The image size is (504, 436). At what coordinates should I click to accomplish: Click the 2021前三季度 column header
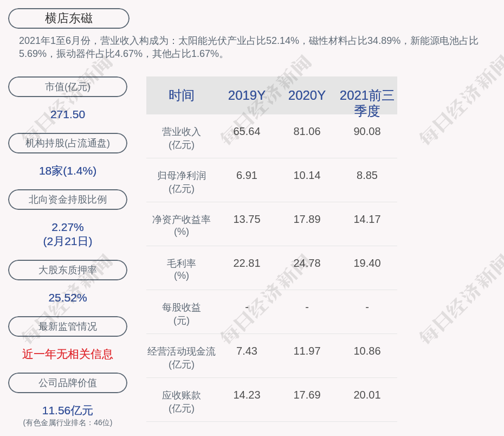coord(367,103)
